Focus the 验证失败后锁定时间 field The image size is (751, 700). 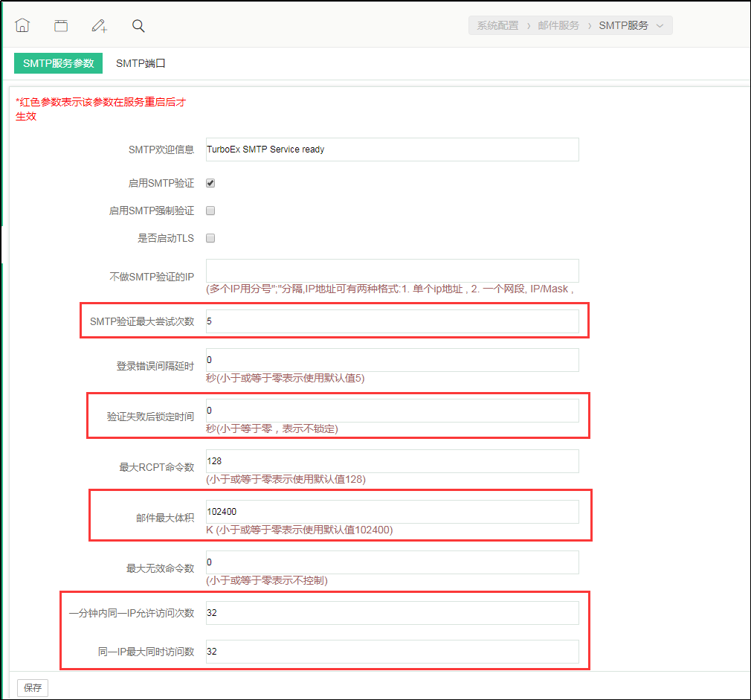click(x=392, y=411)
